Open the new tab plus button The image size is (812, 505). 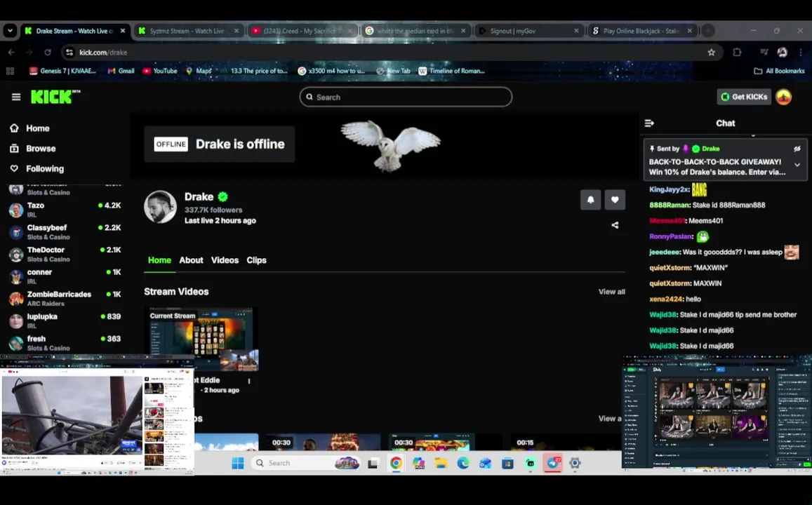click(x=708, y=31)
